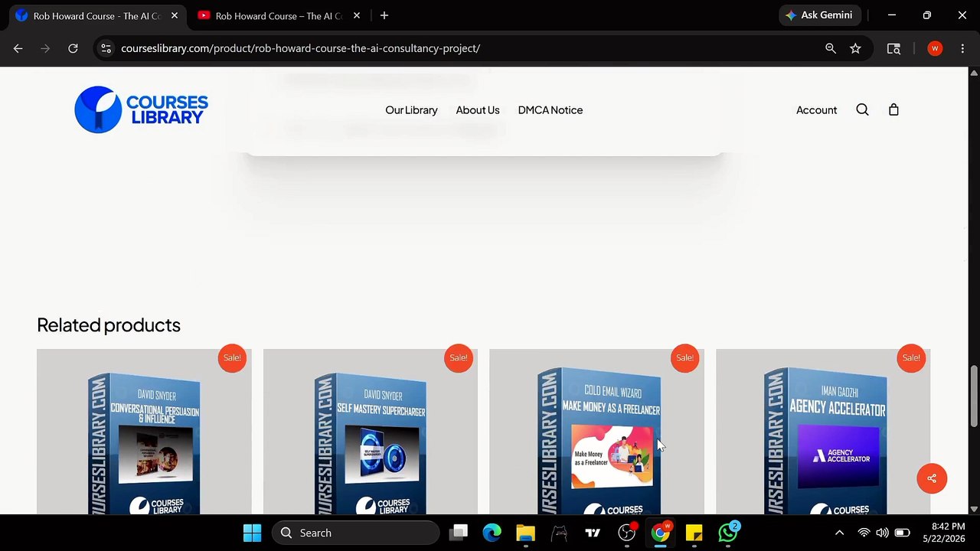Click the battery icon in the tray
This screenshot has width=980, height=551.
pyautogui.click(x=902, y=533)
